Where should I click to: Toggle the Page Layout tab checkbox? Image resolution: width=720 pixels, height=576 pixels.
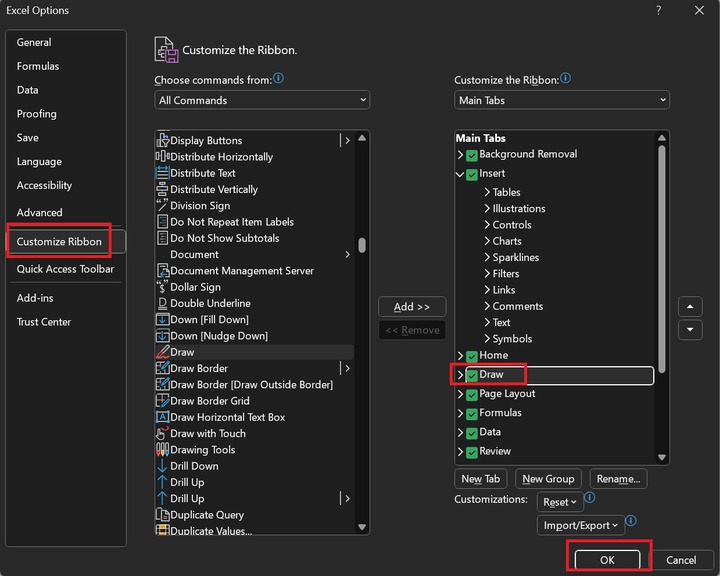pyautogui.click(x=472, y=394)
